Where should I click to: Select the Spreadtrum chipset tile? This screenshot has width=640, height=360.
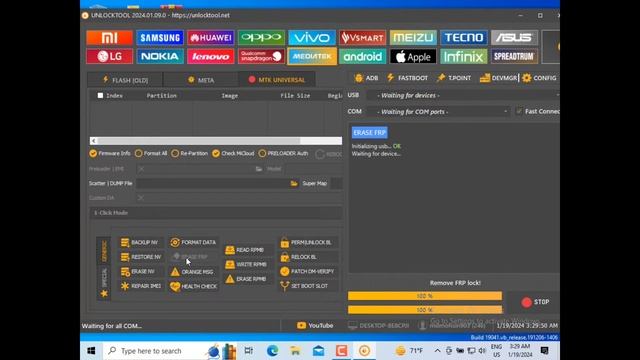point(514,56)
